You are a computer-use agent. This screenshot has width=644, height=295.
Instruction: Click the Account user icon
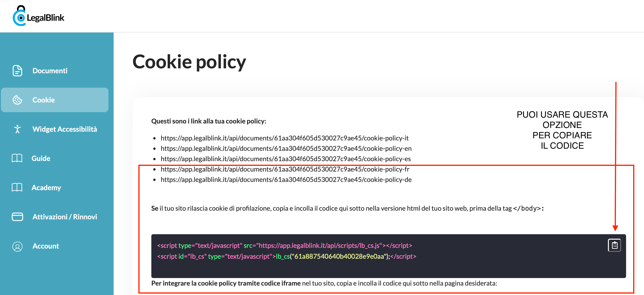[x=17, y=246]
